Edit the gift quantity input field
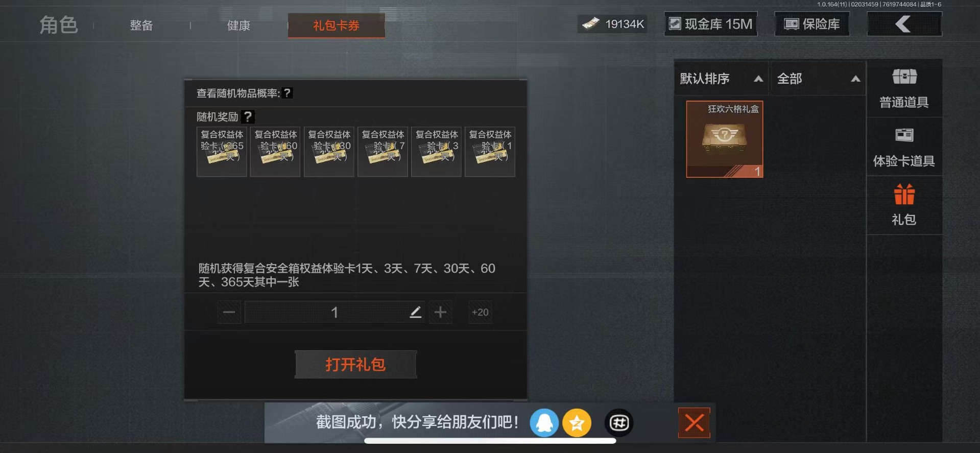 click(x=334, y=312)
